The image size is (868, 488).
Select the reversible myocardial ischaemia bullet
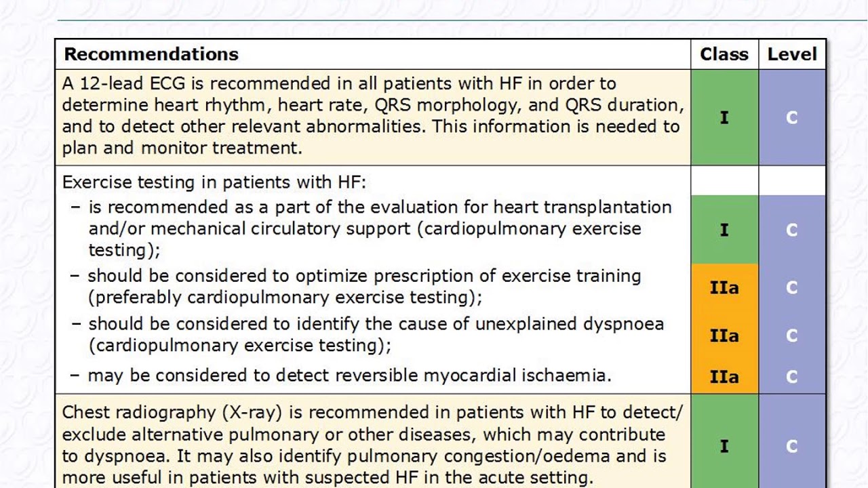[349, 375]
